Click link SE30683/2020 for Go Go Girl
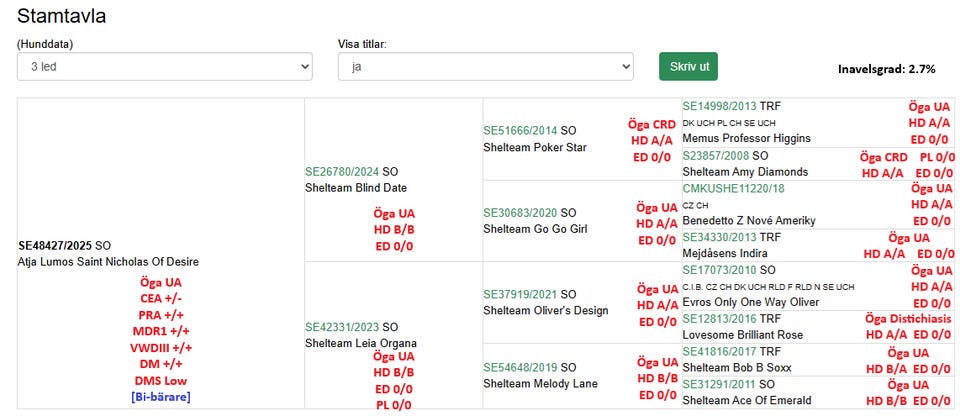The width and height of the screenshot is (960, 416). pos(520,212)
